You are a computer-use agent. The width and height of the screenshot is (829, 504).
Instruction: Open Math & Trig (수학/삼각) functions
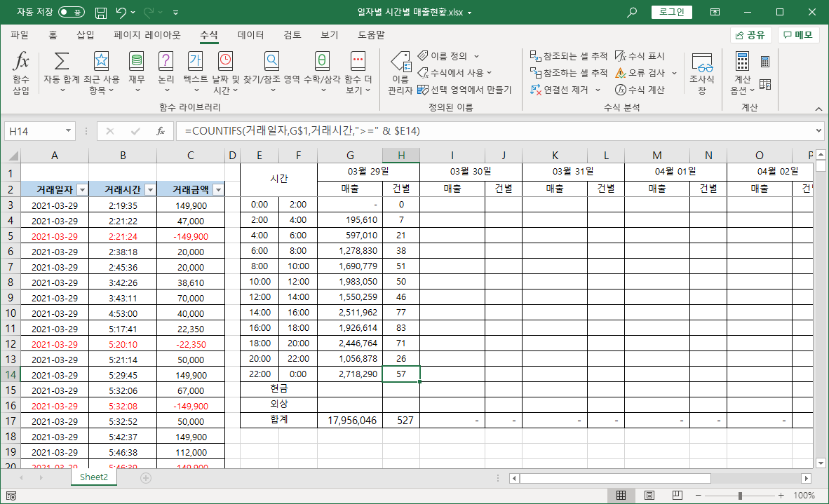pos(321,73)
